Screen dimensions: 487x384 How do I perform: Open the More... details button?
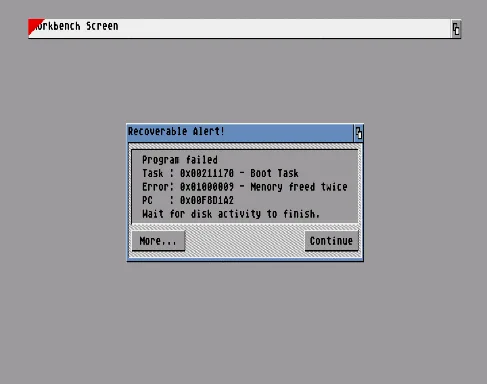pos(158,241)
